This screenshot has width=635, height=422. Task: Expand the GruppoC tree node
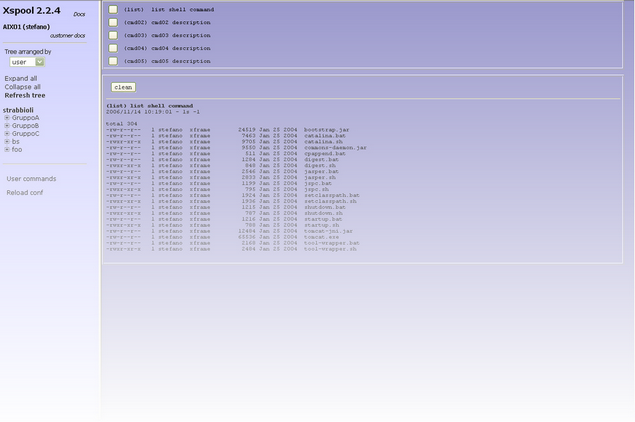point(7,133)
